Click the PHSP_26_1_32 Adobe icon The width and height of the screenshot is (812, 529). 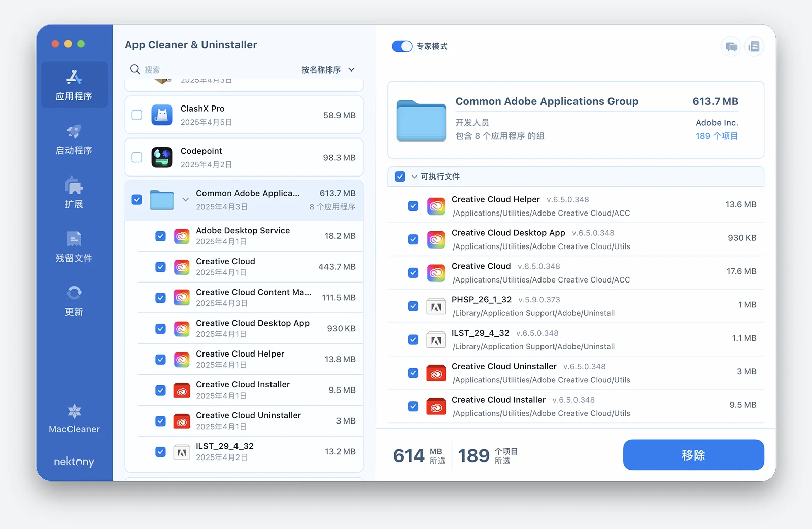click(436, 306)
